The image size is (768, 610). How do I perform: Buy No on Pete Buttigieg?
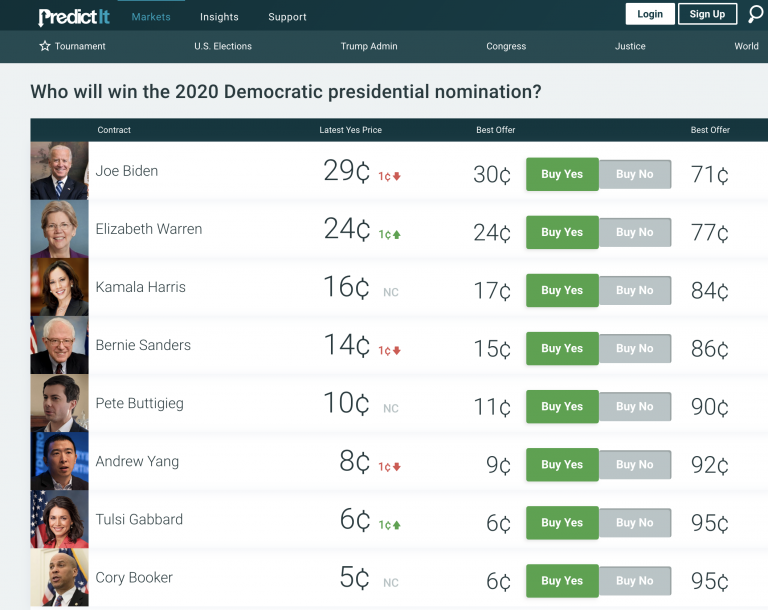(635, 407)
